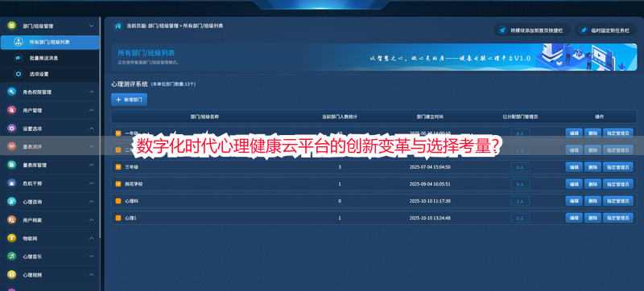Expand the 用户管理 chevron
The height and width of the screenshot is (291, 644).
tap(92, 110)
